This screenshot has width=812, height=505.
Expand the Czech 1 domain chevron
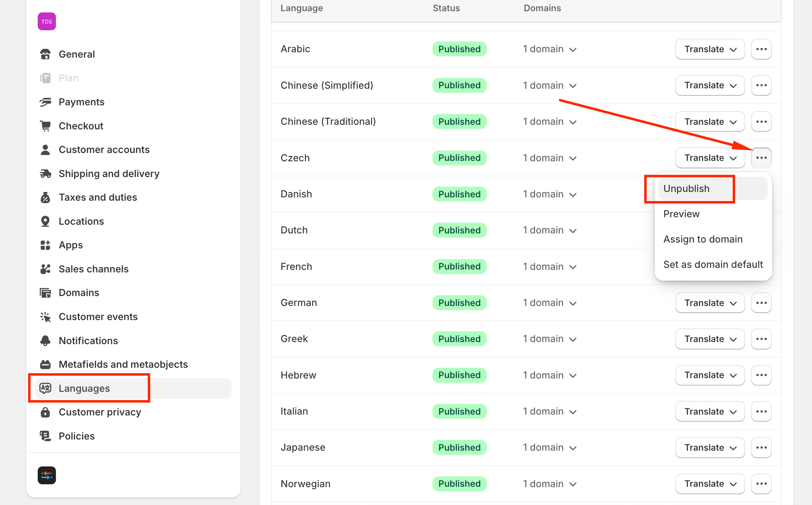pyautogui.click(x=573, y=158)
